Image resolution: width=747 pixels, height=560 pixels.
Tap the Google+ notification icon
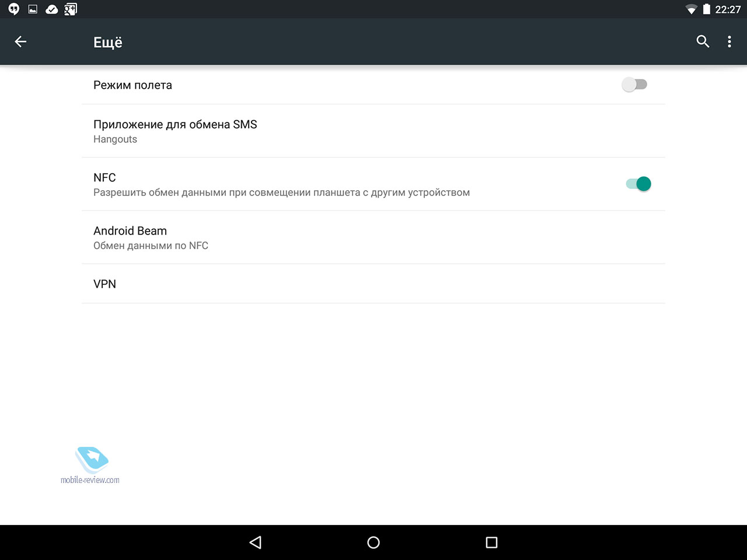[x=71, y=9]
